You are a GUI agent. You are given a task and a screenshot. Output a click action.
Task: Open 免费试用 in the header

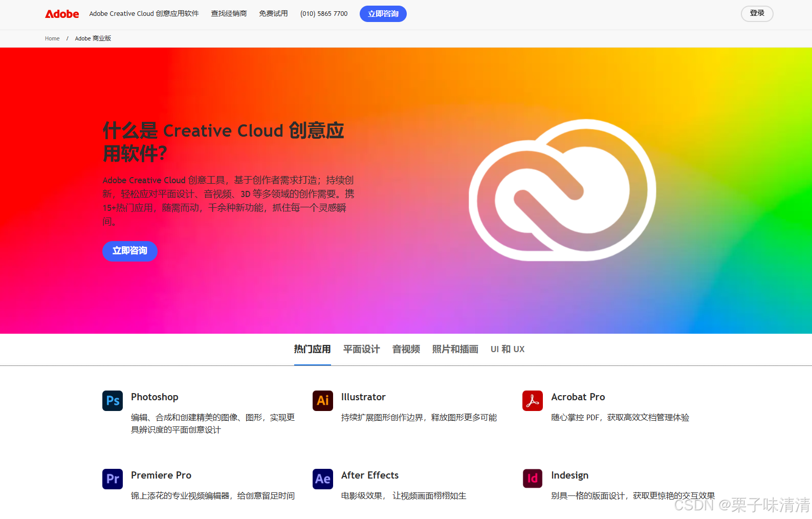coord(273,14)
